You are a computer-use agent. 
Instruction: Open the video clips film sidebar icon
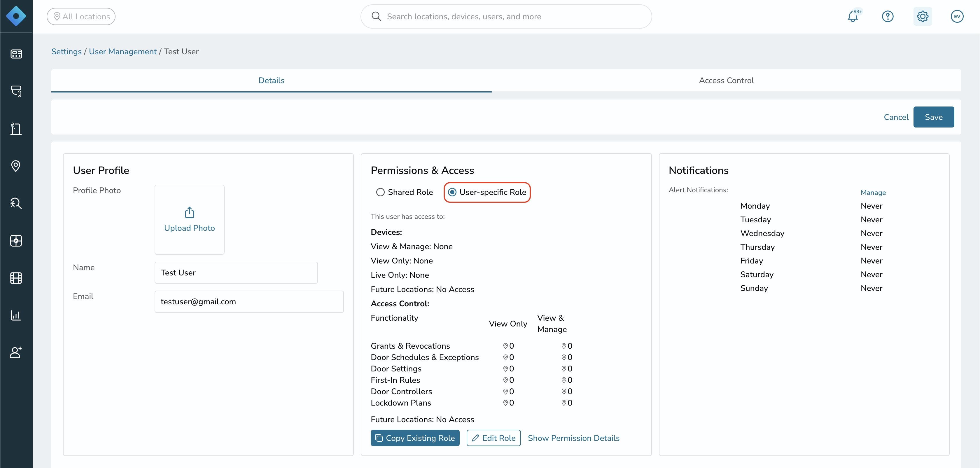click(x=16, y=278)
